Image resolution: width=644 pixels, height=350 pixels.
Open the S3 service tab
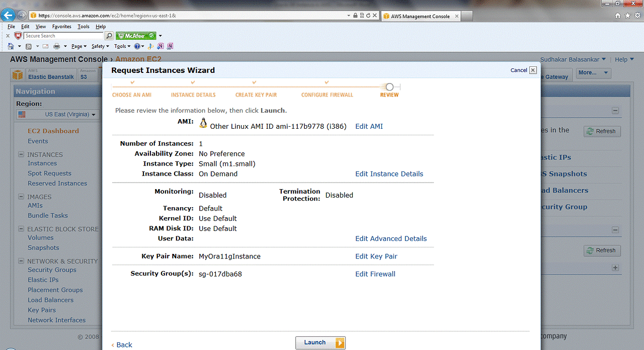(87, 74)
